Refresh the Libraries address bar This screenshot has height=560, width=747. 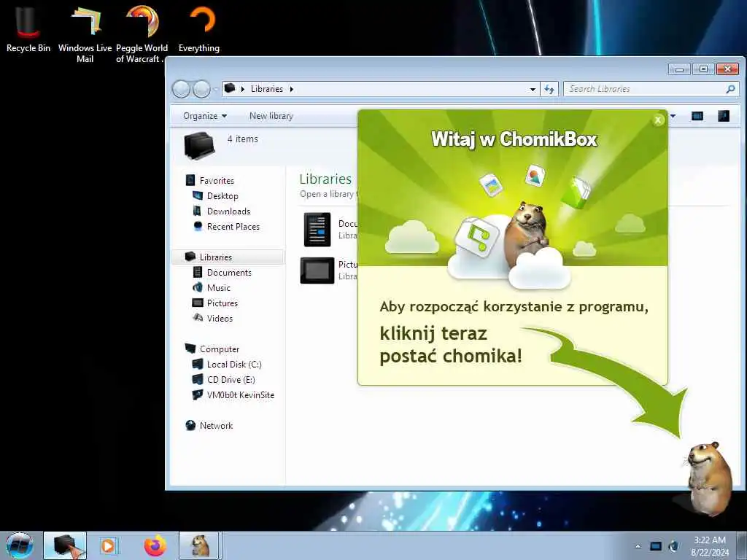coord(549,89)
